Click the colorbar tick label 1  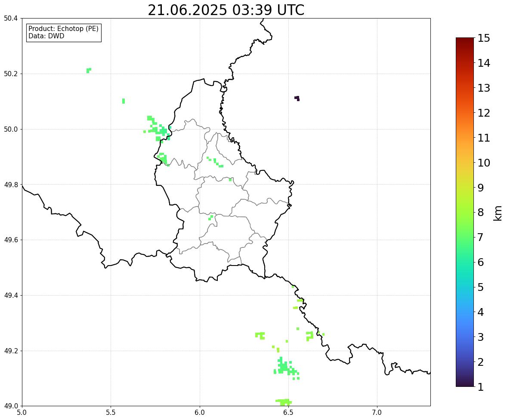point(481,387)
